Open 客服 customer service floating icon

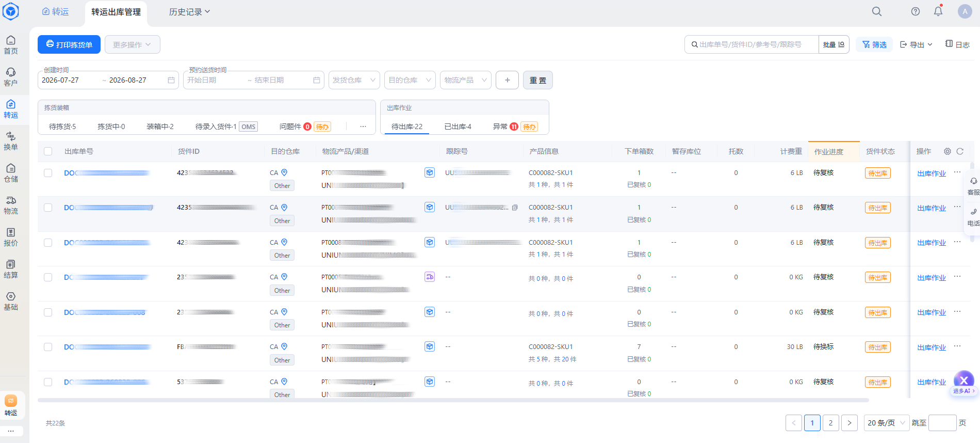coord(973,186)
